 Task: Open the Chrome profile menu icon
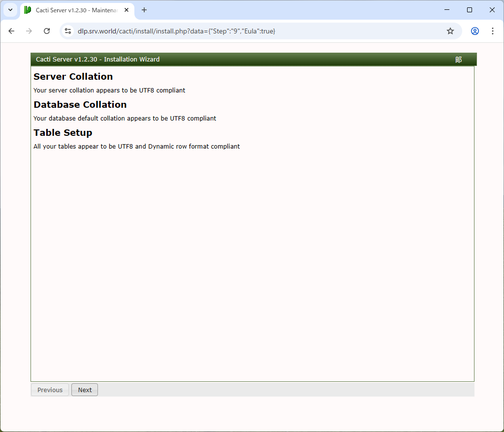(474, 31)
